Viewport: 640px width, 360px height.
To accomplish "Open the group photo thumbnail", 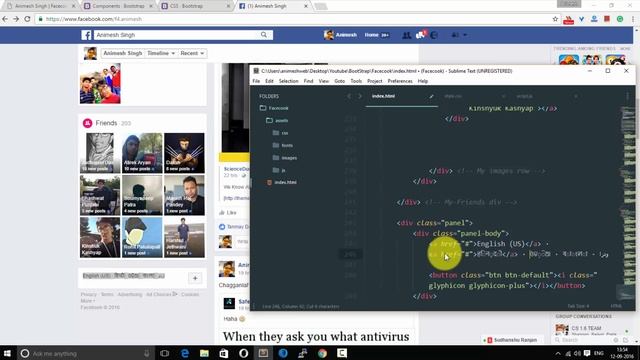I will click(x=100, y=83).
